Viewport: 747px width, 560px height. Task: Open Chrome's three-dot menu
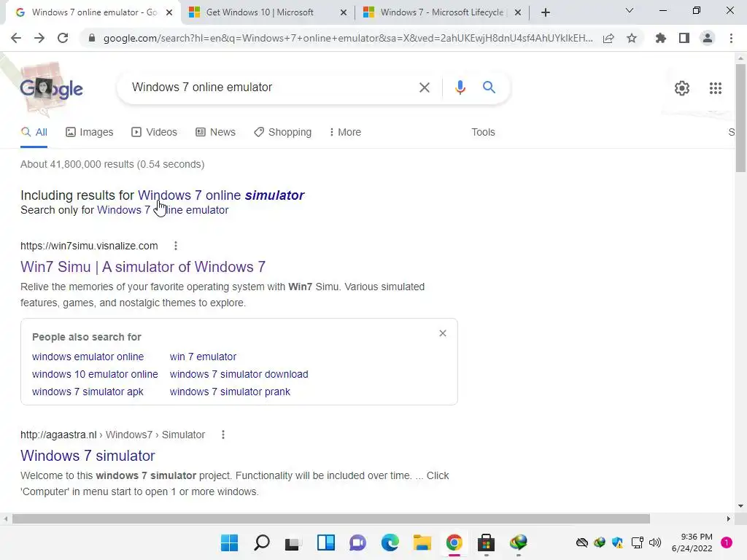[x=731, y=38]
